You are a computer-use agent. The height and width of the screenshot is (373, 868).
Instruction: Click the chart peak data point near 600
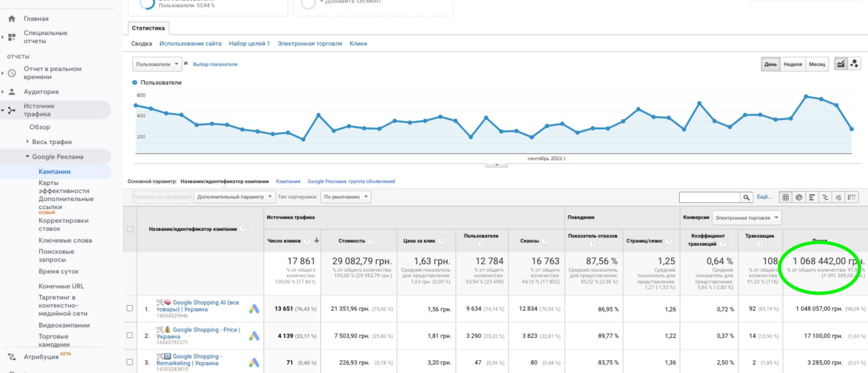coord(806,96)
